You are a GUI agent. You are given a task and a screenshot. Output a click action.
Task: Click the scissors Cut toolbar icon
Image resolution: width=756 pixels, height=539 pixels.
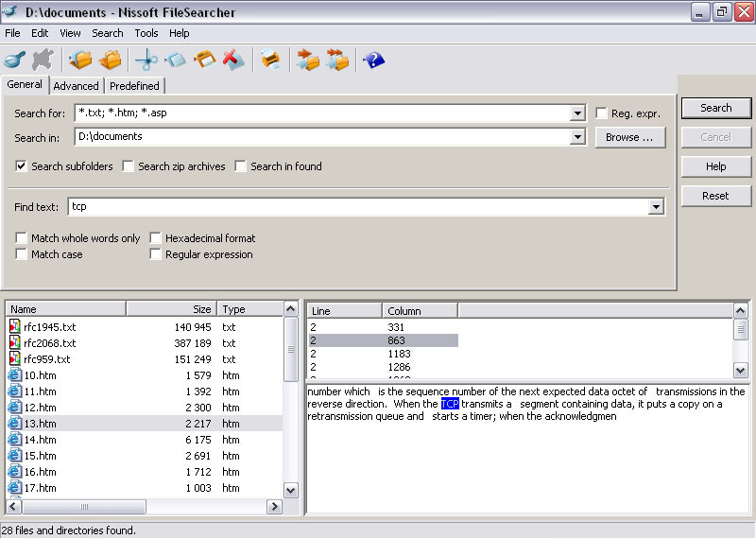pyautogui.click(x=146, y=60)
